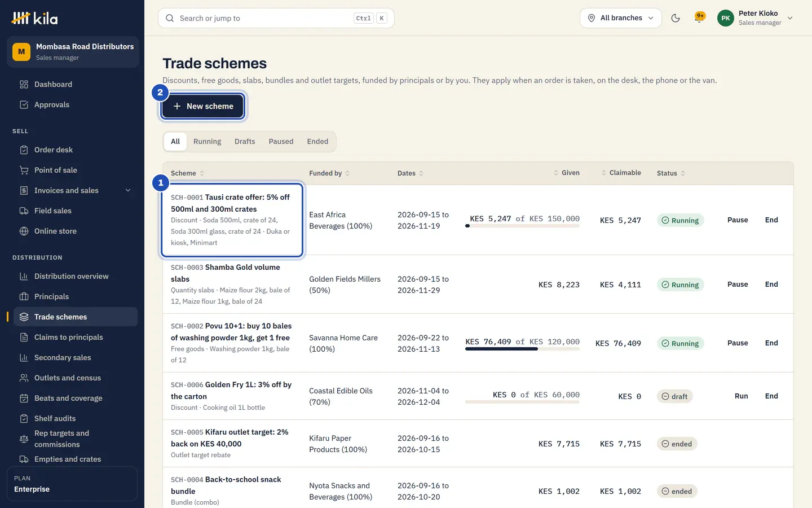Sort table by Status column
Image resolution: width=812 pixels, height=508 pixels.
pos(671,173)
